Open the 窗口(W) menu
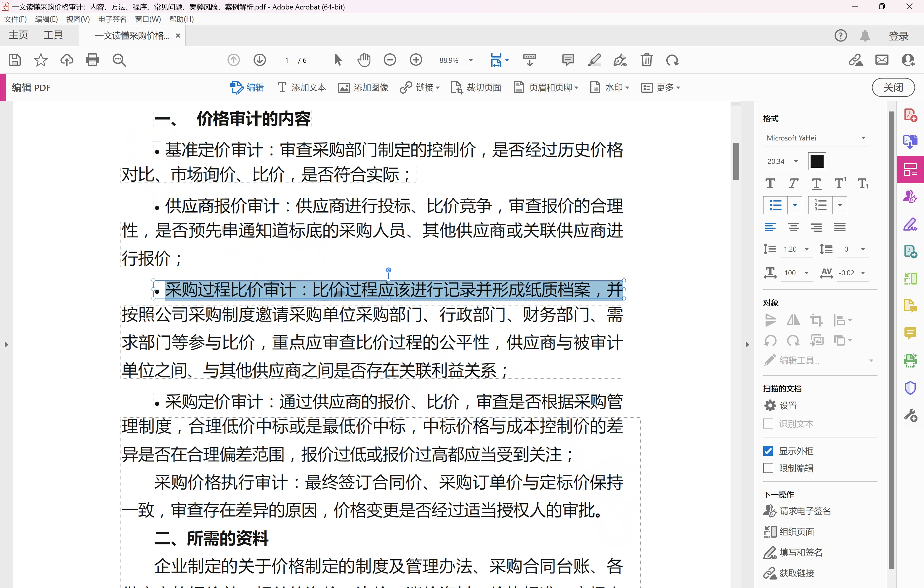The width and height of the screenshot is (924, 588). [148, 19]
